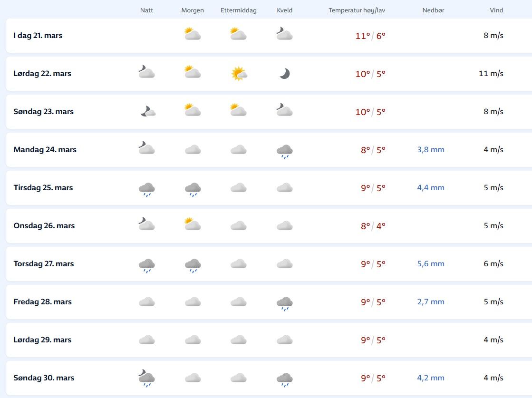
Task: Click the 5,6 mm precipitation value
Action: 431,264
